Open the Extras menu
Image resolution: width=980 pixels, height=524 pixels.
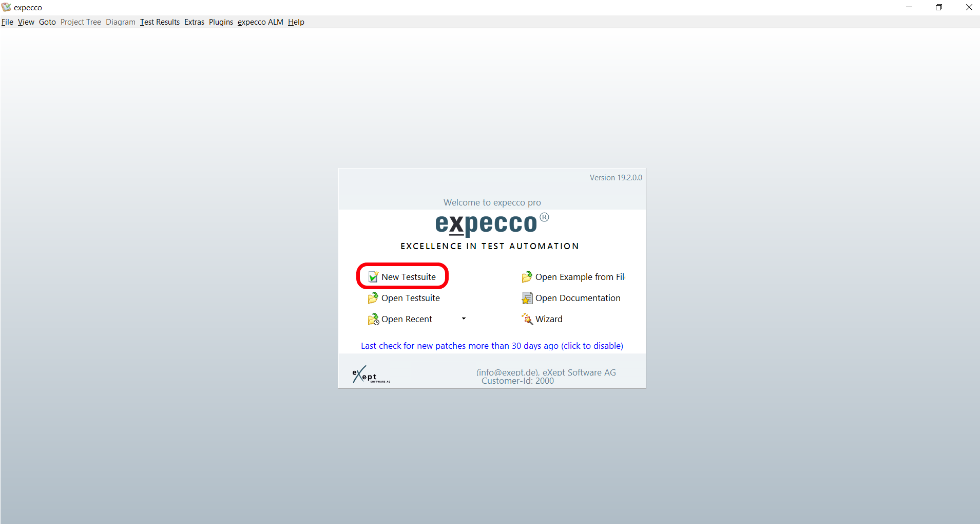pos(194,22)
